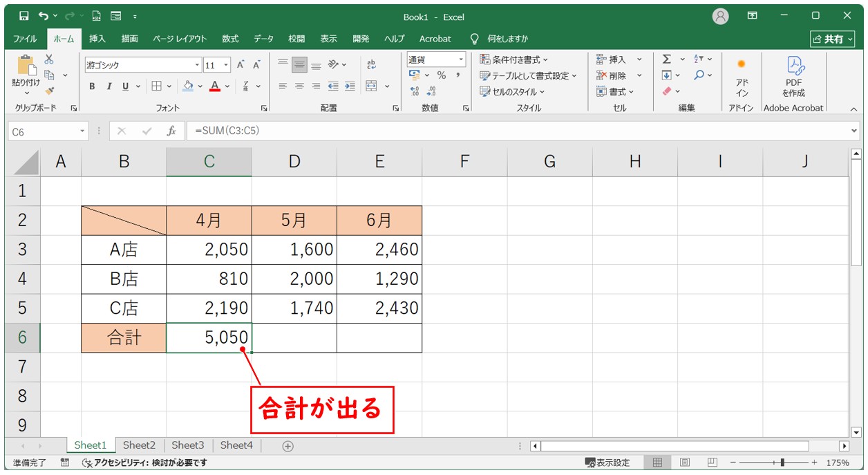Click the AutoSum sigma icon

tap(666, 59)
